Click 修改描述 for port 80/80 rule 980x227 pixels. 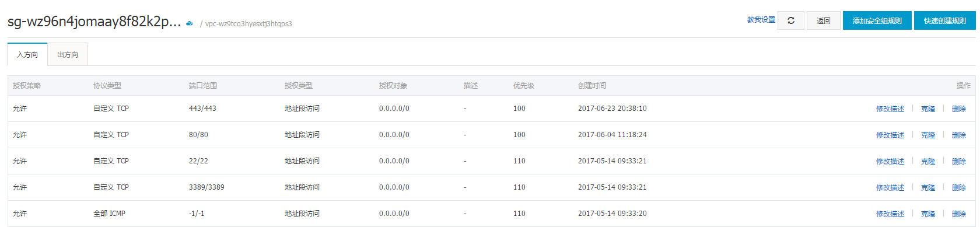(890, 135)
